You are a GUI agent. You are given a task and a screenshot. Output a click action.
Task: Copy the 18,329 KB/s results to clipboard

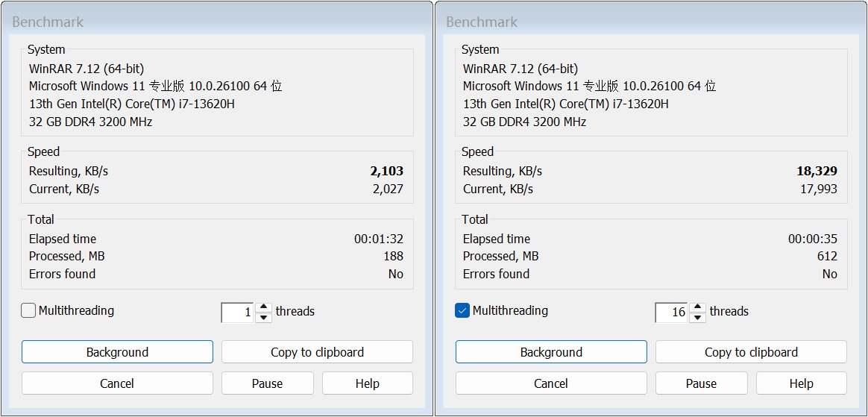point(751,352)
